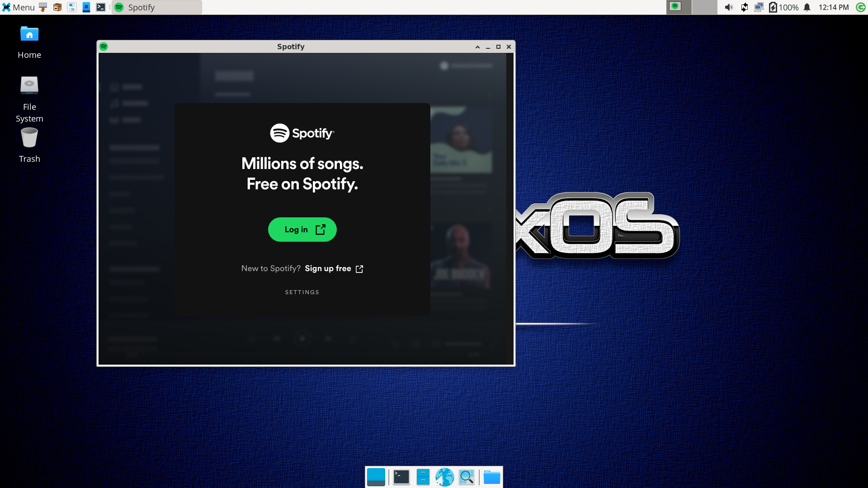Minimize the Spotify window
Viewport: 868px width, 488px height.
tap(488, 47)
